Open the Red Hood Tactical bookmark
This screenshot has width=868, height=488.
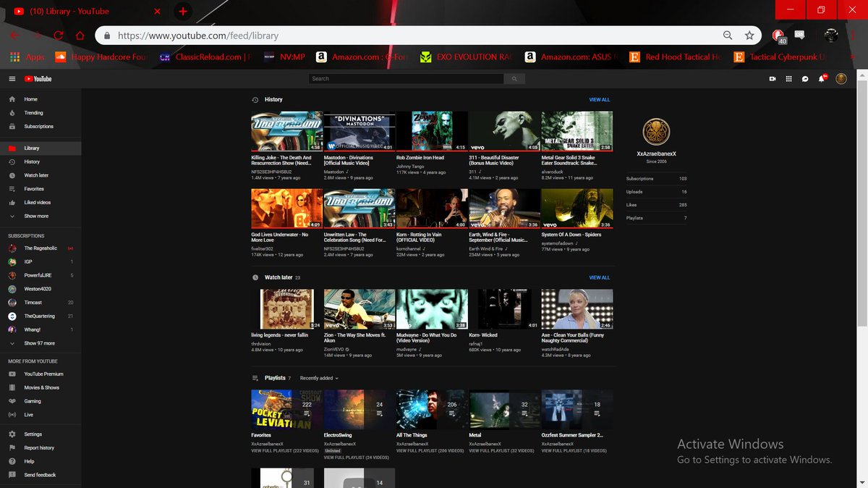point(675,56)
